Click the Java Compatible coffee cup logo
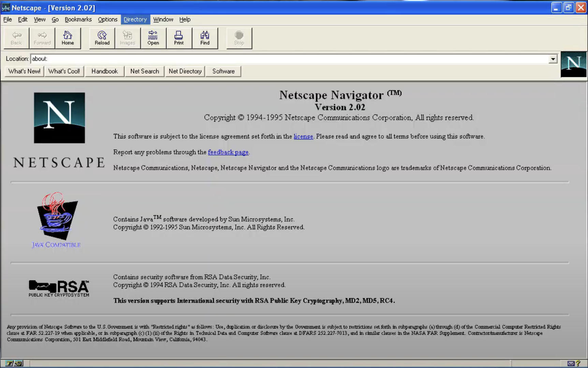This screenshot has width=588, height=368. click(57, 220)
